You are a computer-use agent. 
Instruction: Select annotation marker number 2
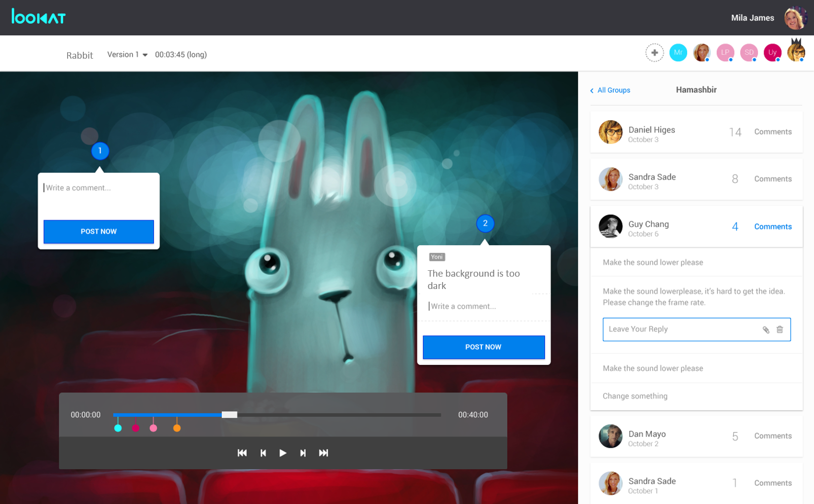[x=485, y=223]
